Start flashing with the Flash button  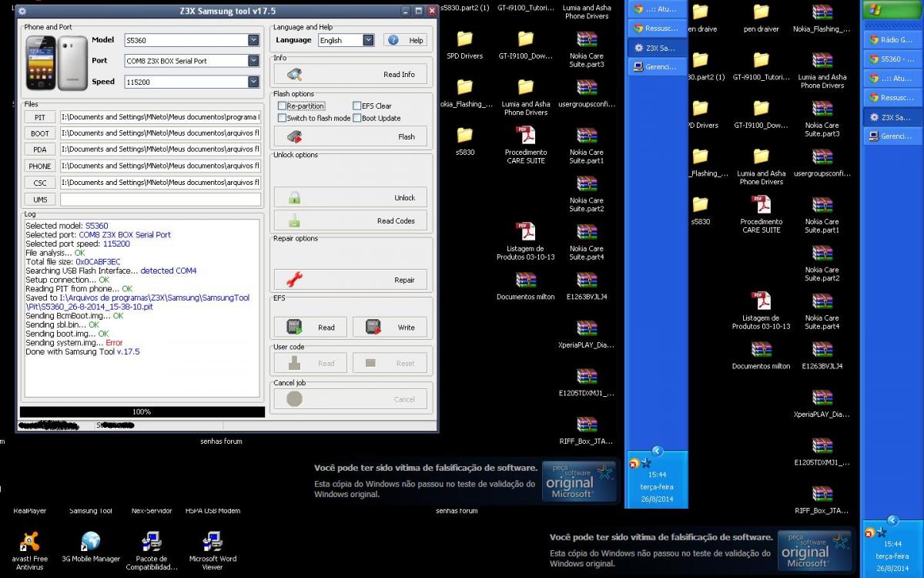coord(350,137)
